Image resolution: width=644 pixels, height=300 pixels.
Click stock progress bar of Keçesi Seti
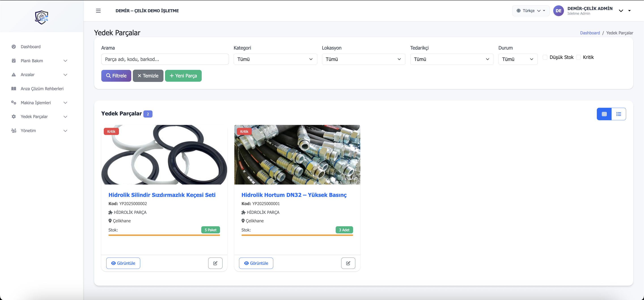pos(164,235)
